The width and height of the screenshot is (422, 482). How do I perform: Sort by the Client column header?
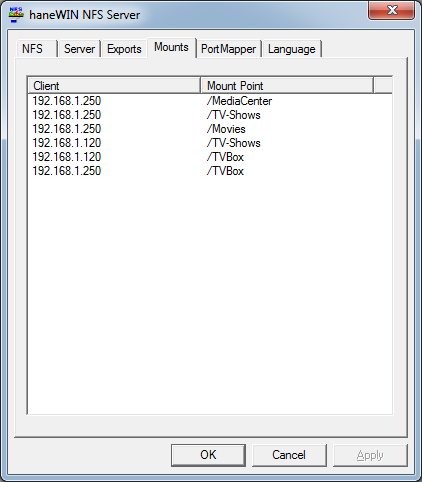(114, 85)
